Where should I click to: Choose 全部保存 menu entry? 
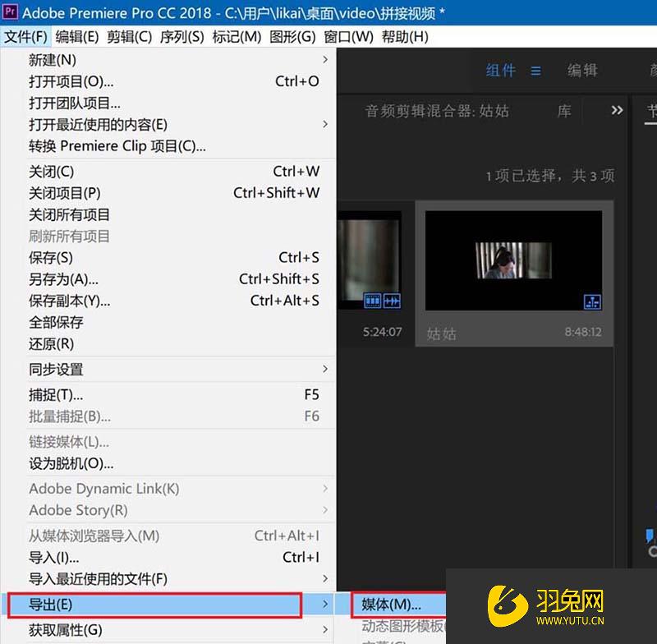click(x=168, y=322)
